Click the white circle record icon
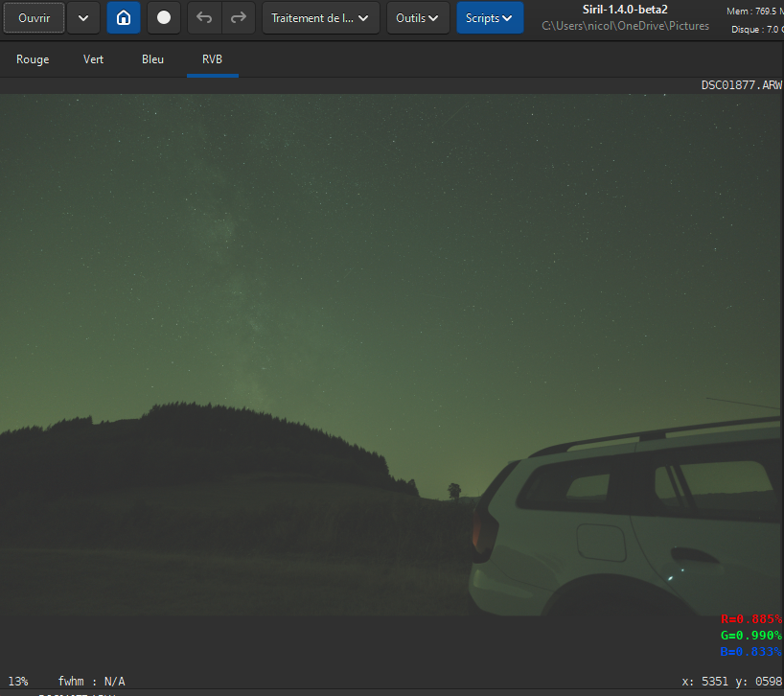 (x=164, y=18)
